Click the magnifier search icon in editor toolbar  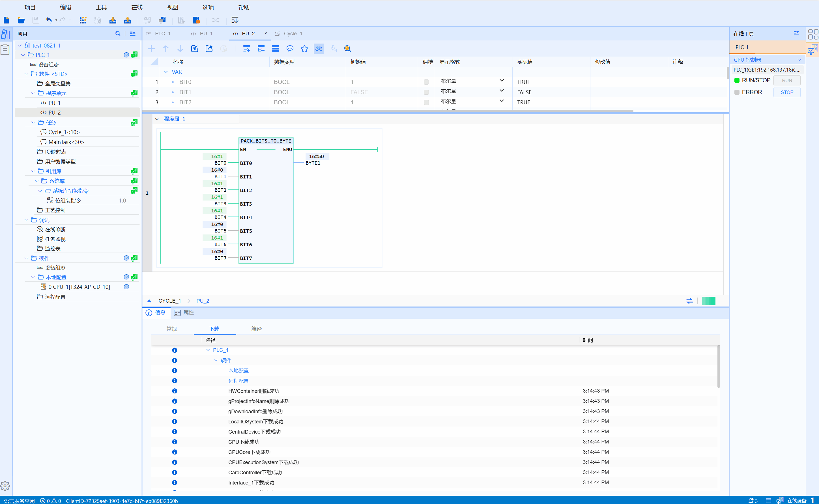pos(347,49)
